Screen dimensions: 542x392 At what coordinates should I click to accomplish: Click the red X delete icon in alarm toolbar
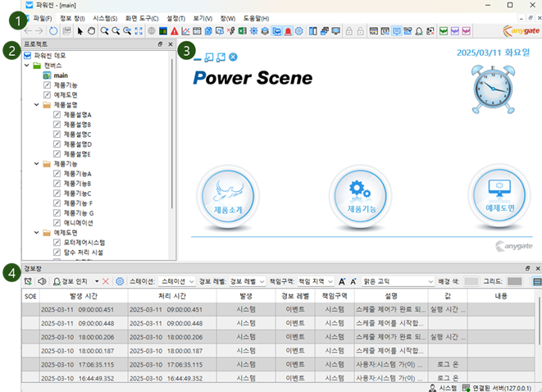click(106, 281)
